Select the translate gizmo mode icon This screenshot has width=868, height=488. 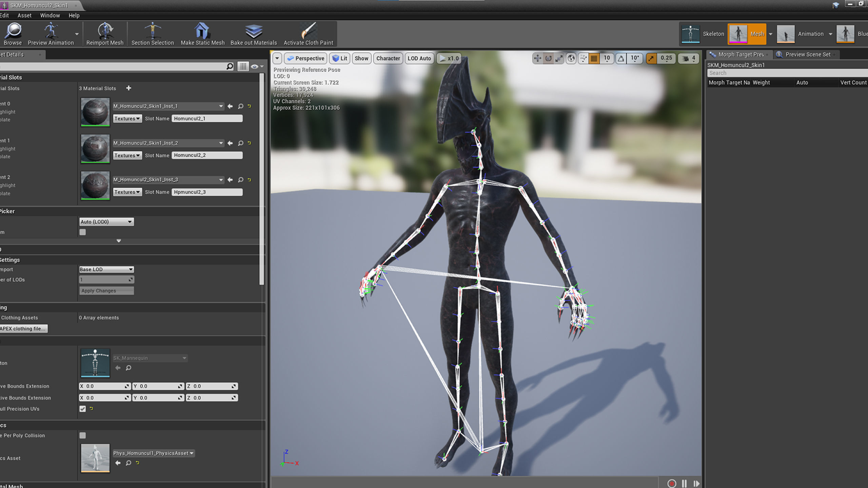537,58
